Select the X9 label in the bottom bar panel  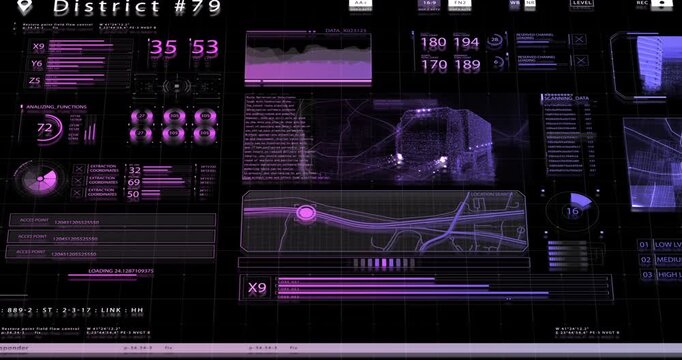pos(257,287)
